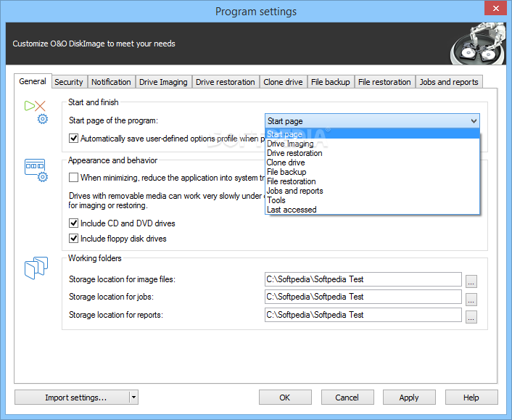This screenshot has height=420, width=512.
Task: Choose Clone drive in the dropdown list
Action: [372, 162]
